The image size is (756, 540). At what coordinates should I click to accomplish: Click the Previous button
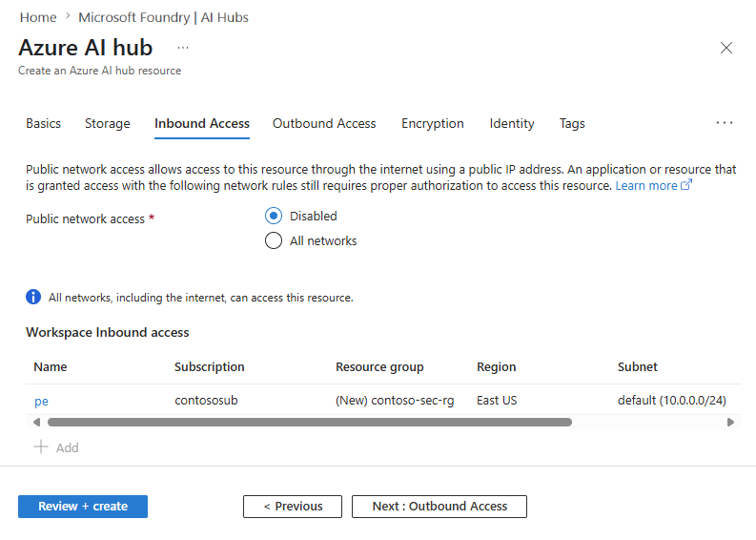point(293,507)
